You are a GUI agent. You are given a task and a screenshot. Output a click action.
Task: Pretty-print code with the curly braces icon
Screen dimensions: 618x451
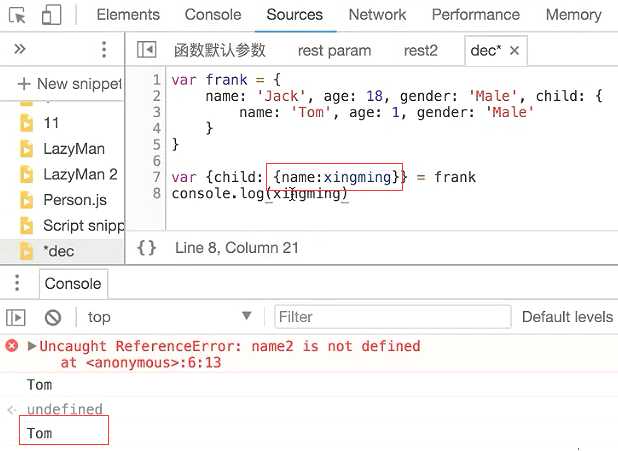click(x=146, y=248)
